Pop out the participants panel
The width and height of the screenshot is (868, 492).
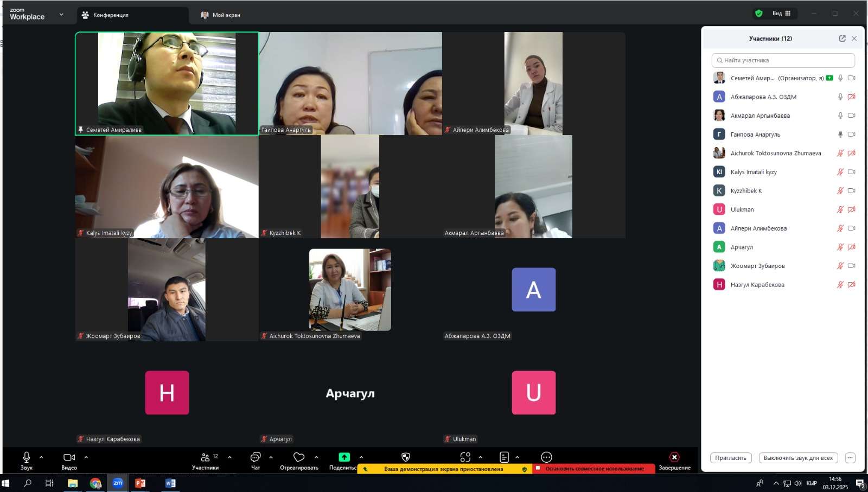pos(842,39)
